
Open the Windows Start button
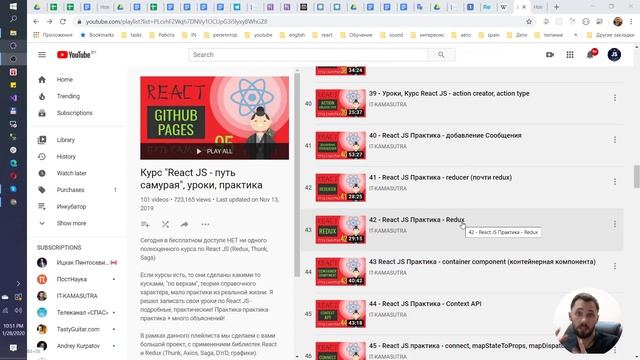[x=13, y=6]
